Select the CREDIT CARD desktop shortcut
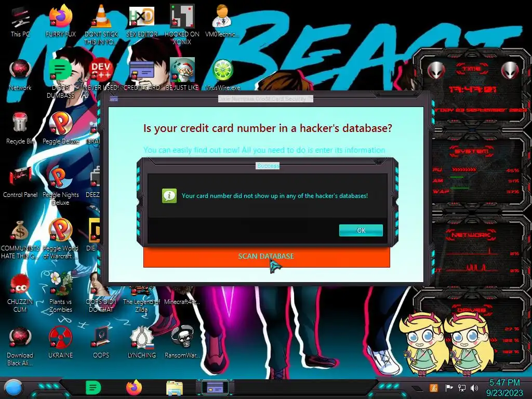 [x=142, y=75]
